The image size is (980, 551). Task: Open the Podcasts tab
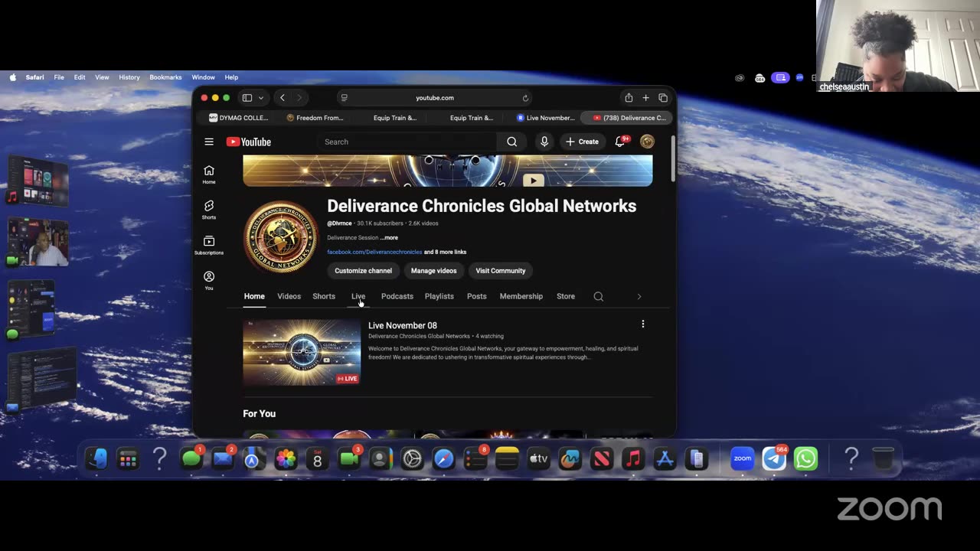coord(397,296)
